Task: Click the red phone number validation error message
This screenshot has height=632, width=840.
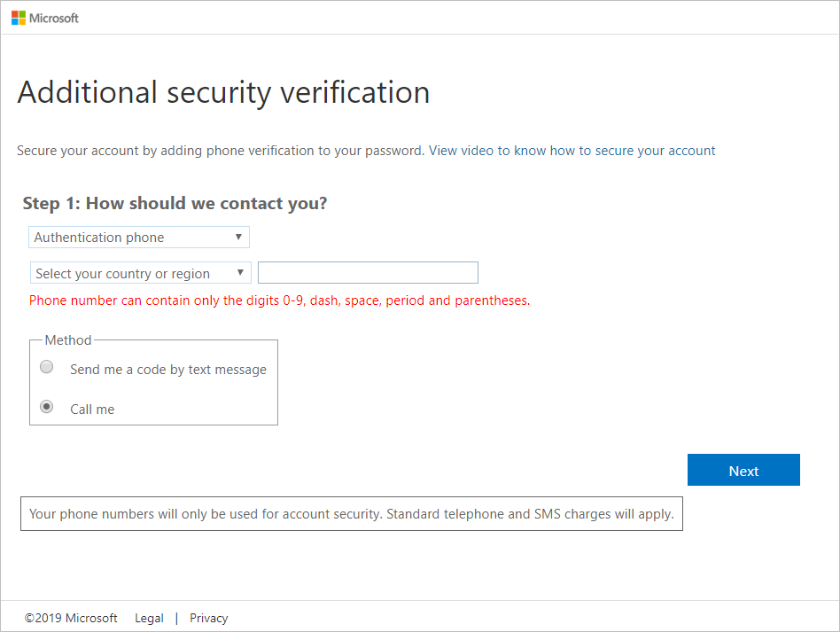Action: 280,300
